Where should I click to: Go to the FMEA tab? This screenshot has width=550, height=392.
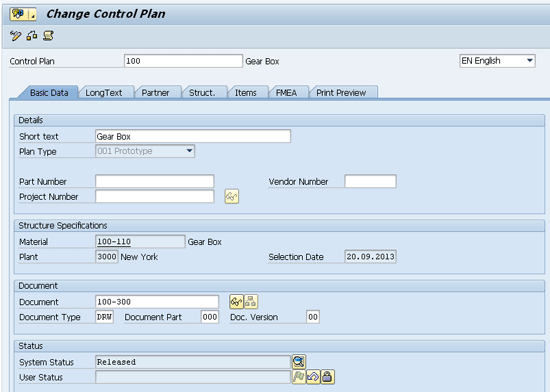[286, 93]
